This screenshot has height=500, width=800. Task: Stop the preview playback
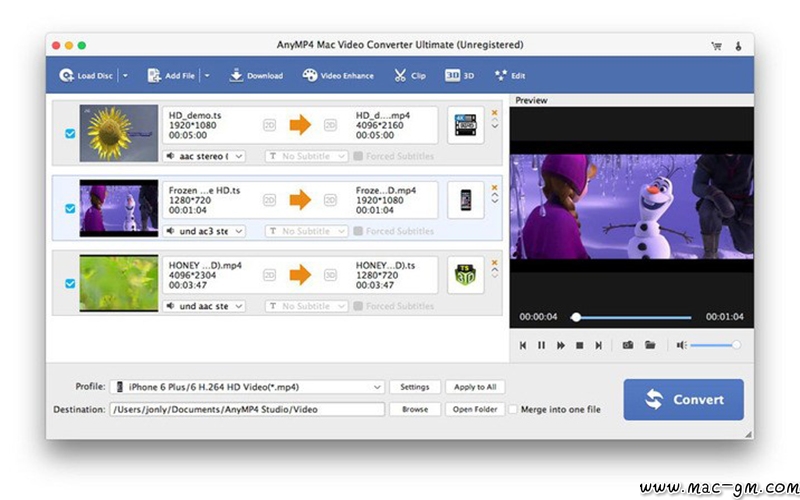click(580, 345)
